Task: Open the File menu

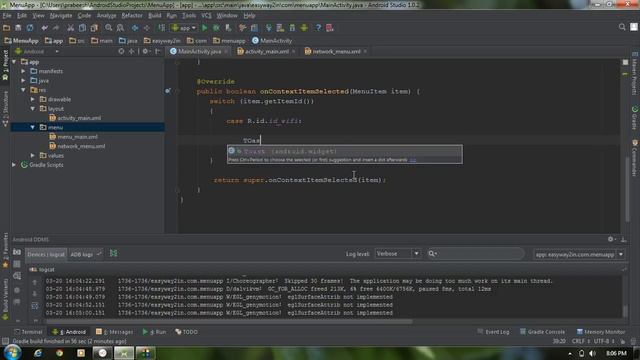Action: (x=7, y=16)
